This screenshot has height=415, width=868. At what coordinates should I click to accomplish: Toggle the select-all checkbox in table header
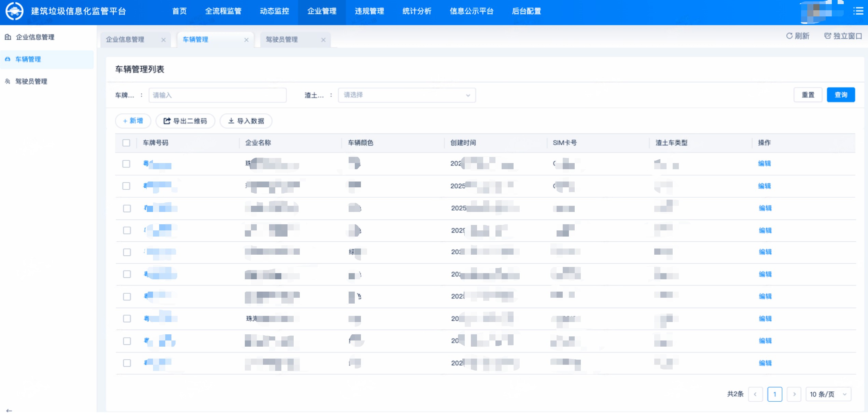127,143
